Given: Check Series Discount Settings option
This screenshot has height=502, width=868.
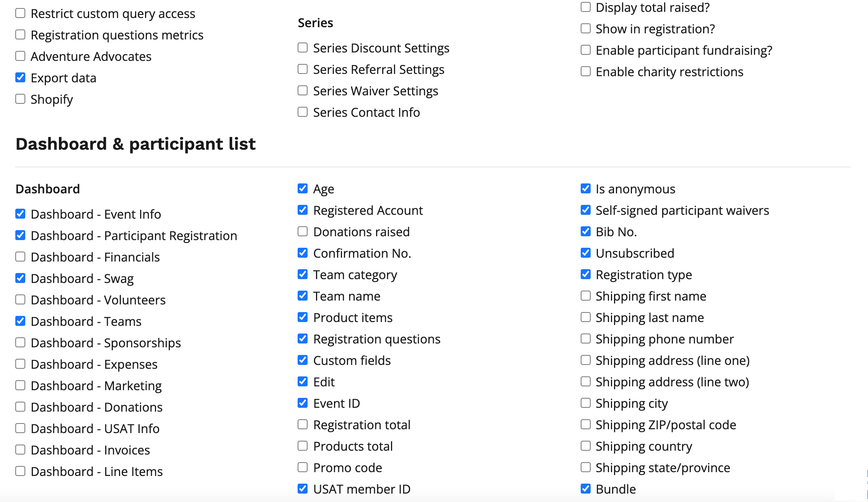Looking at the screenshot, I should tap(303, 48).
